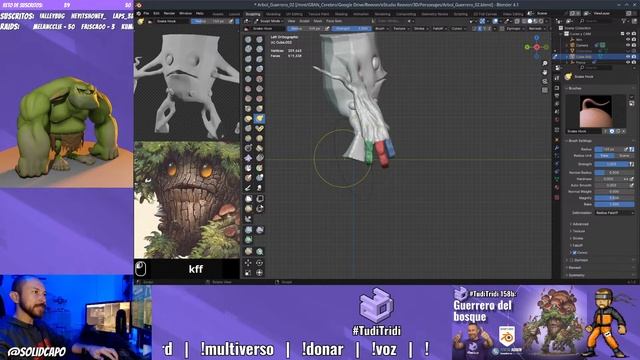Set Radius Unit to View

[604, 156]
